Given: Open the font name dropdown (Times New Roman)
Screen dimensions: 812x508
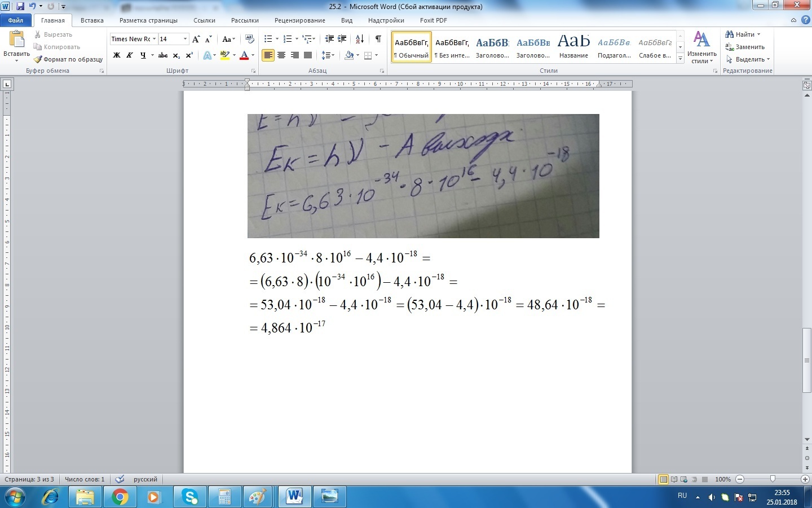Looking at the screenshot, I should click(x=154, y=39).
